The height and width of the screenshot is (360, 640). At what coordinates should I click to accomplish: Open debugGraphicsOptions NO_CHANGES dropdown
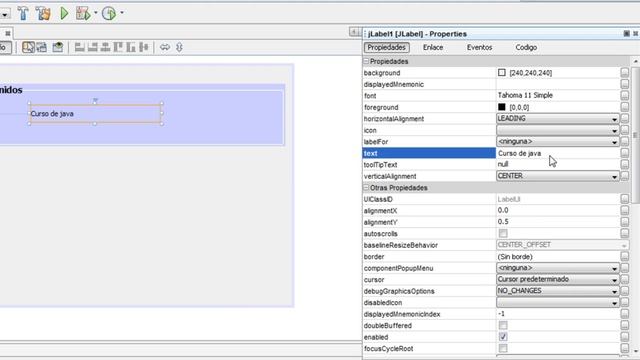(x=558, y=291)
